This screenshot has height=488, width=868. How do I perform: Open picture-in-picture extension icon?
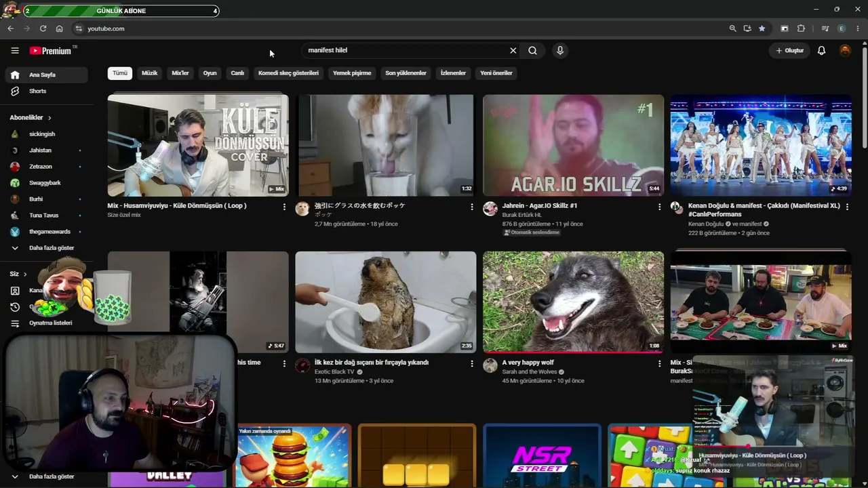785,28
